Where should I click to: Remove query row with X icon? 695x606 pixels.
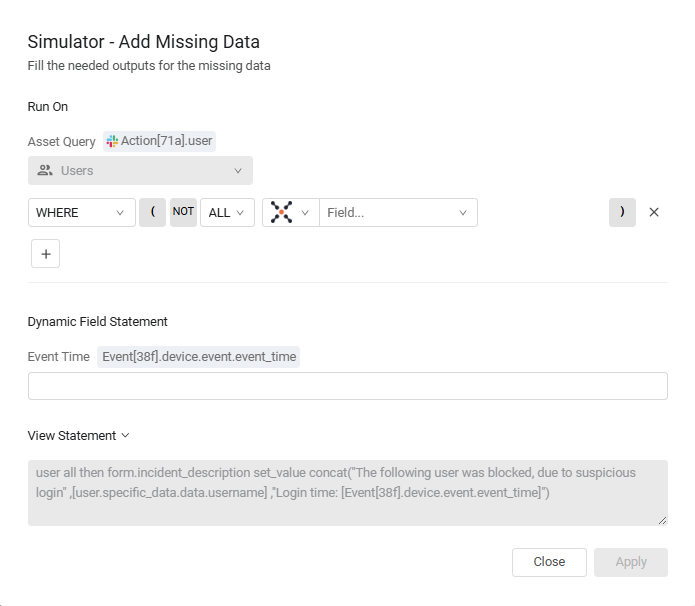pos(654,212)
